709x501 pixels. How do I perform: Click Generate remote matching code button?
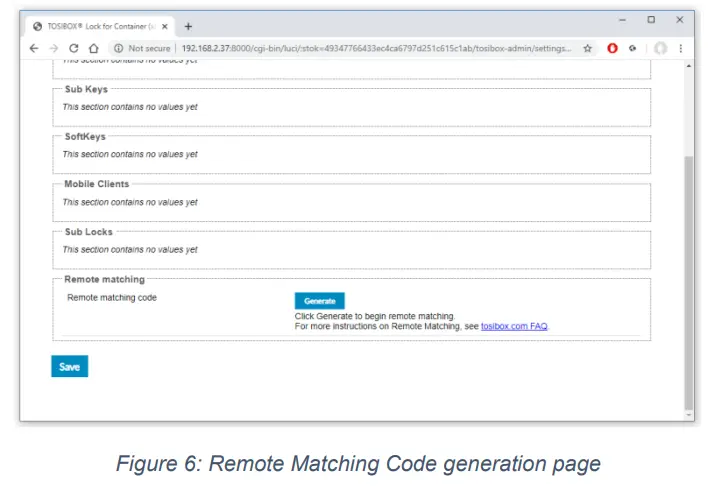point(320,301)
